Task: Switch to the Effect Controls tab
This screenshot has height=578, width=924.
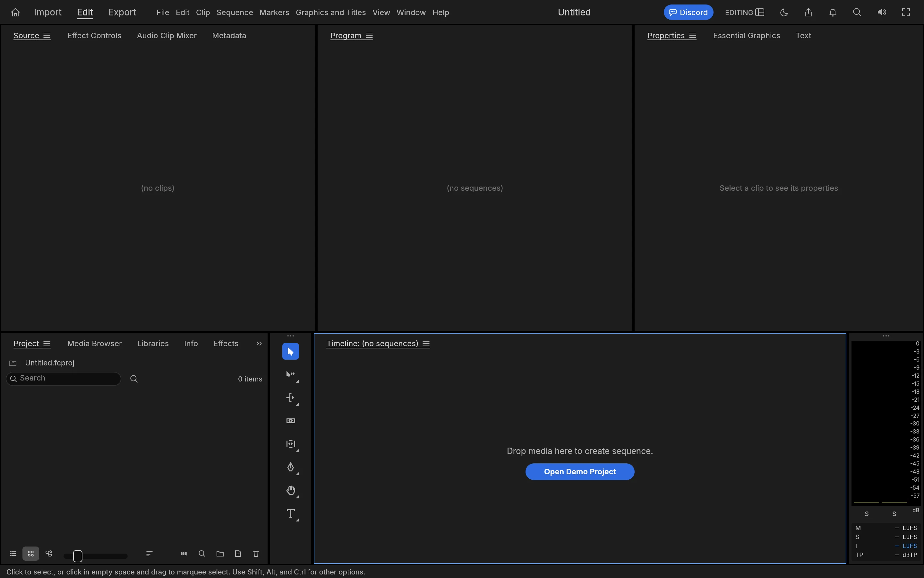Action: point(94,36)
